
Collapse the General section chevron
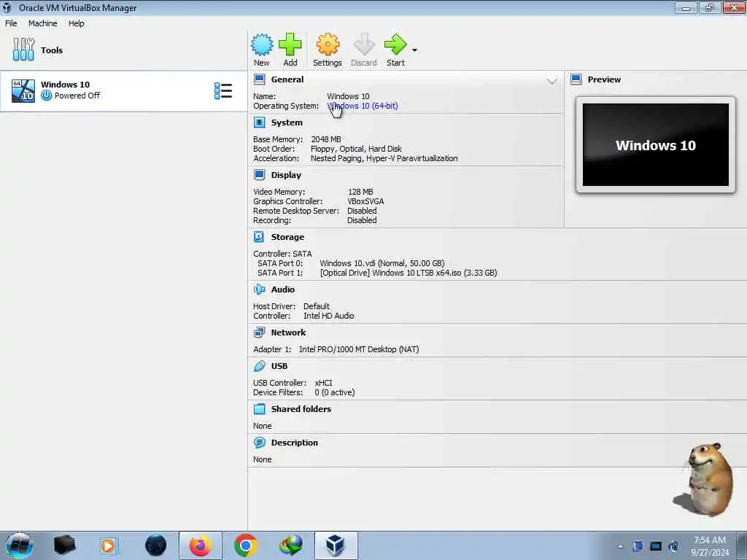(552, 82)
